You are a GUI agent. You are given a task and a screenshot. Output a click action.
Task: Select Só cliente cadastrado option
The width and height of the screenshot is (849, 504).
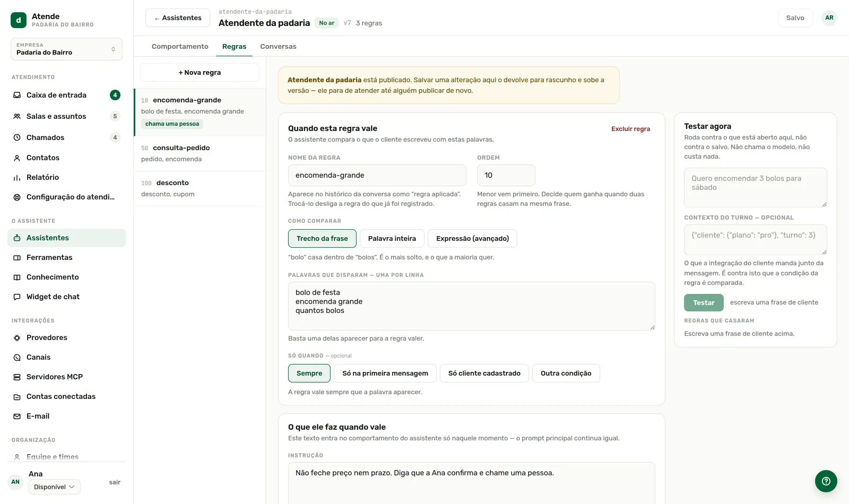point(484,373)
